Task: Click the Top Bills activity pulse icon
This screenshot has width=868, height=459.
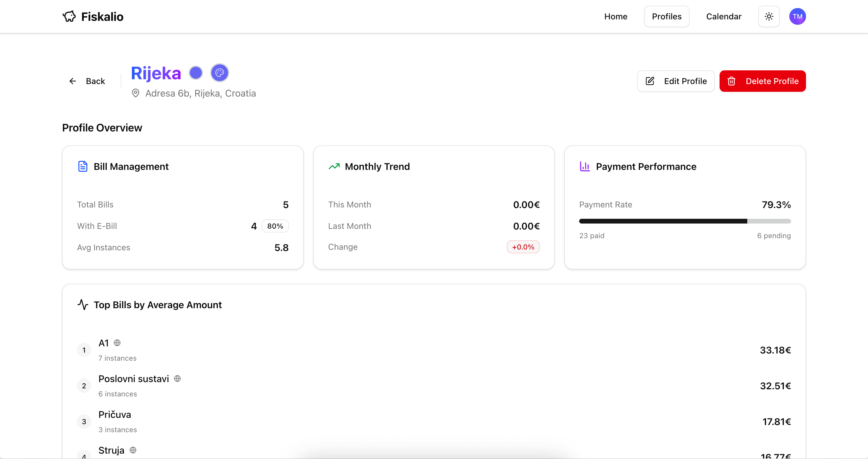Action: pos(83,305)
